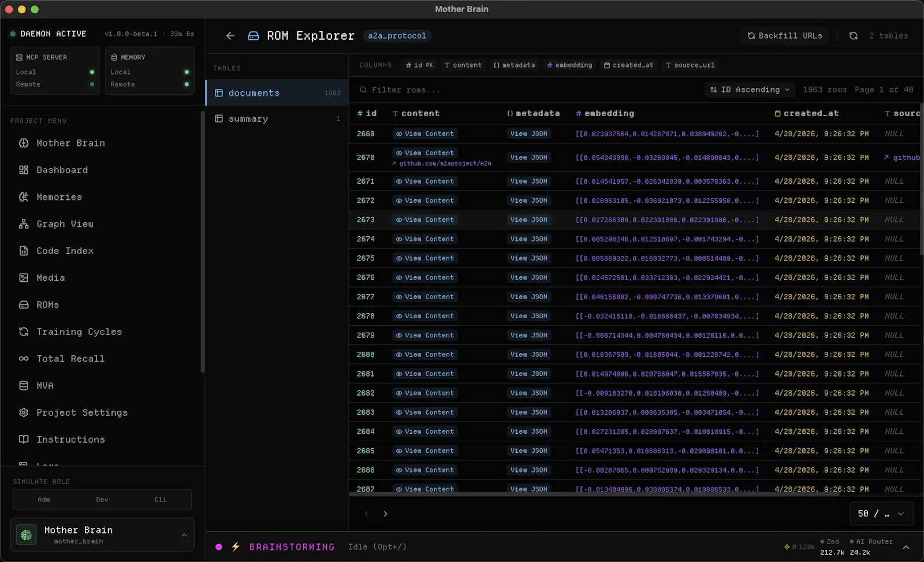
Task: Select the Dev simulate role option
Action: click(102, 500)
